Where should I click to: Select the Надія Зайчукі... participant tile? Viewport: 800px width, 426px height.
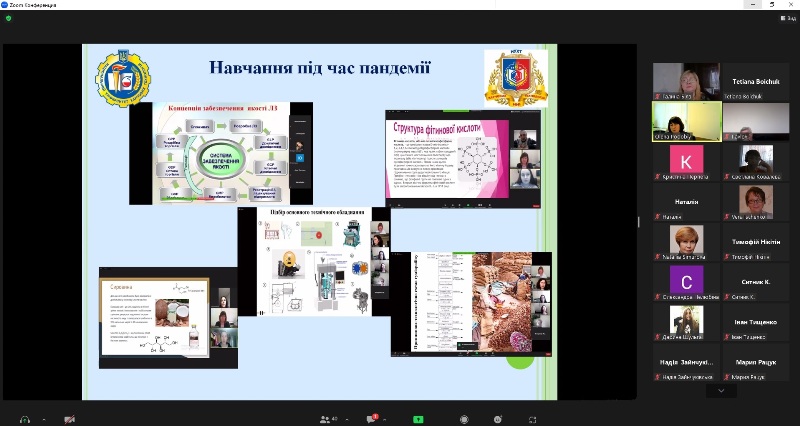(x=686, y=362)
